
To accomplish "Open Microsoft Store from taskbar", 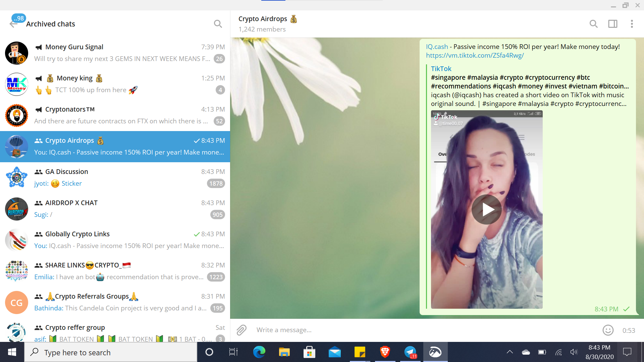I will (309, 352).
